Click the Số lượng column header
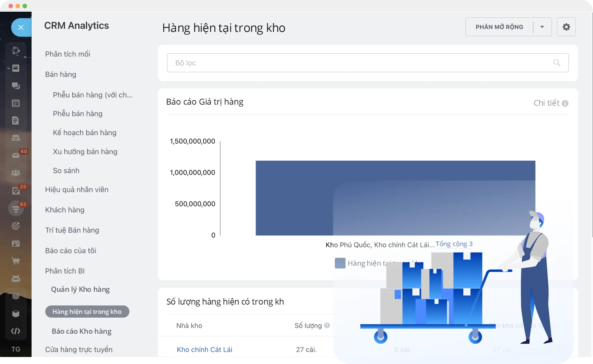Viewport: 593px width, 364px height. pos(308,326)
